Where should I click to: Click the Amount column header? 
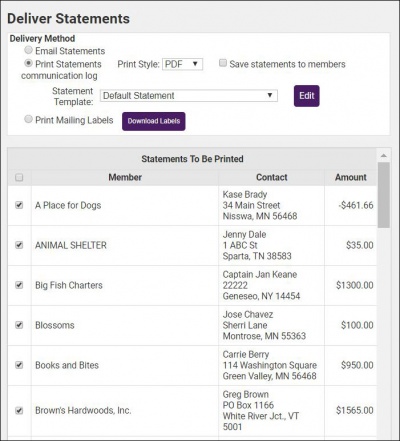pyautogui.click(x=351, y=177)
